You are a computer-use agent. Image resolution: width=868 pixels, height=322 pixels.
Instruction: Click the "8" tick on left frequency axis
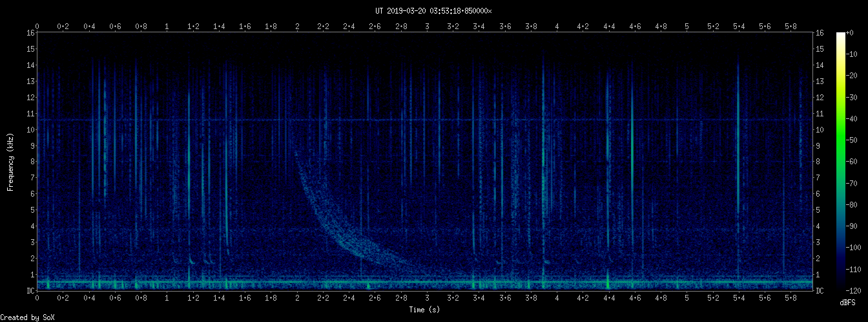click(32, 162)
